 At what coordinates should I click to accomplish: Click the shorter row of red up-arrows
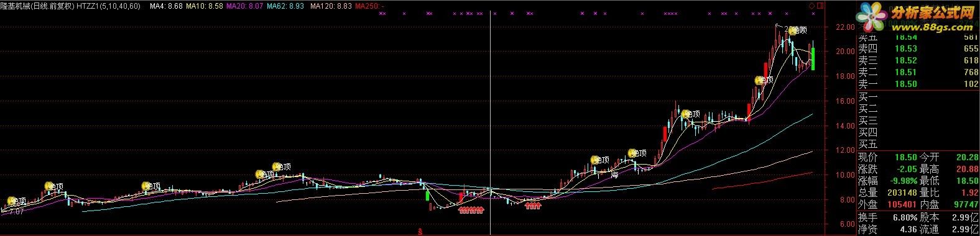point(533,206)
